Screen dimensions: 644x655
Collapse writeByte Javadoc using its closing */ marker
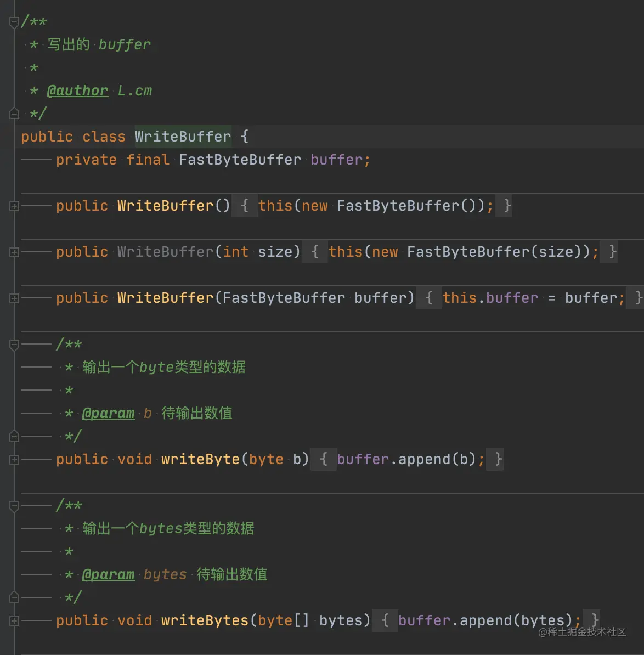tap(14, 436)
